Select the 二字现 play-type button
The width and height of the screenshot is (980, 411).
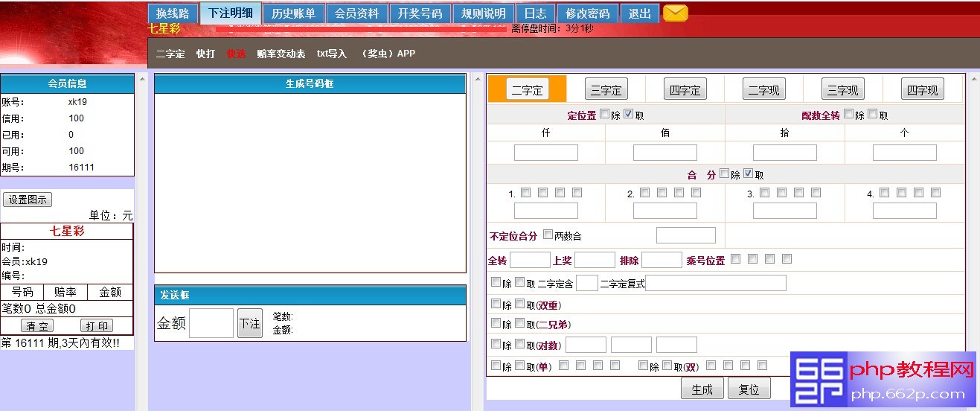764,89
